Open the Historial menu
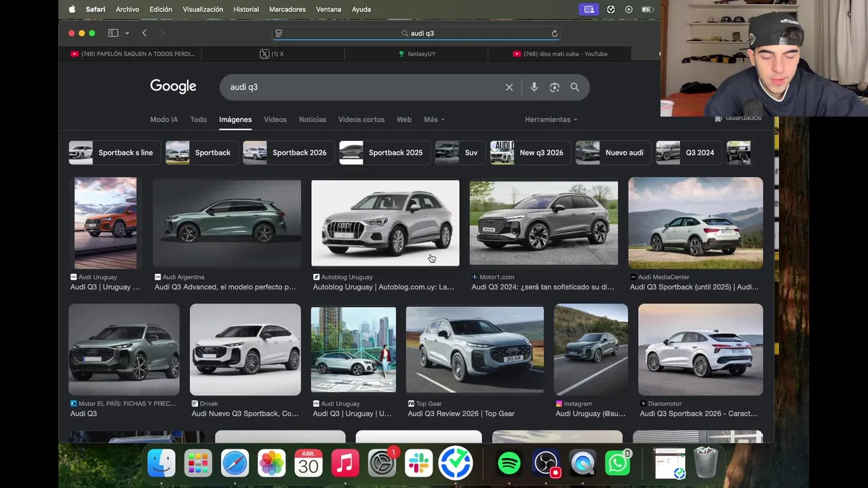Screen dimensions: 868x488 tap(246, 9)
